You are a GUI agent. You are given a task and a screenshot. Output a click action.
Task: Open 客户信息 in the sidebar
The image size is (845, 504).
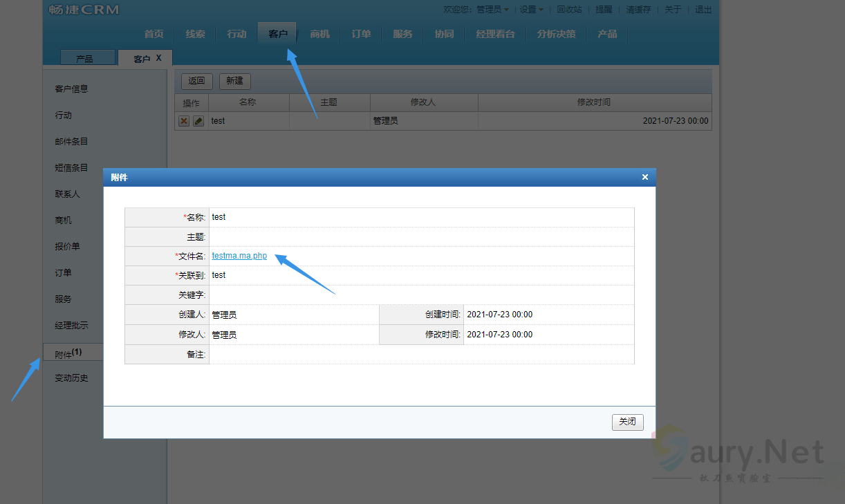(x=71, y=89)
